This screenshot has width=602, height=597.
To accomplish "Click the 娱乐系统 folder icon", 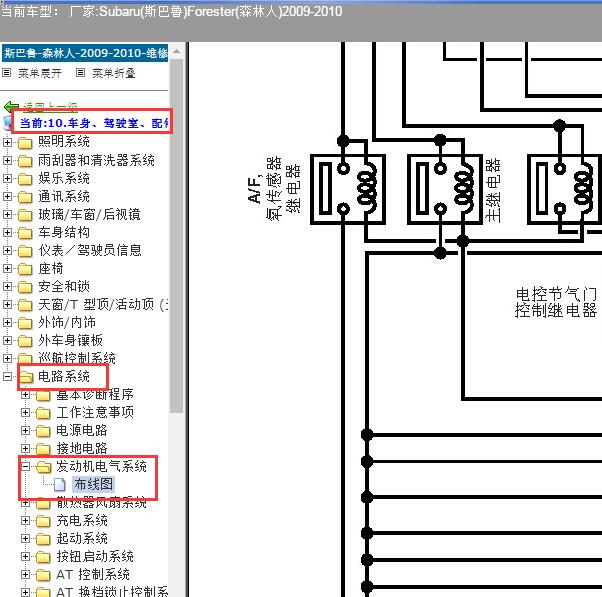I will tap(25, 179).
